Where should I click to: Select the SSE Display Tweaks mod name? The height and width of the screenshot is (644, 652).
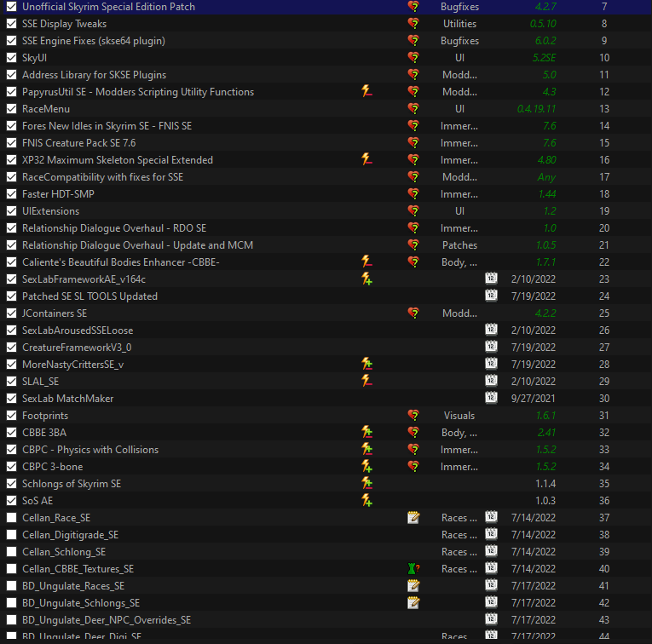pos(64,24)
